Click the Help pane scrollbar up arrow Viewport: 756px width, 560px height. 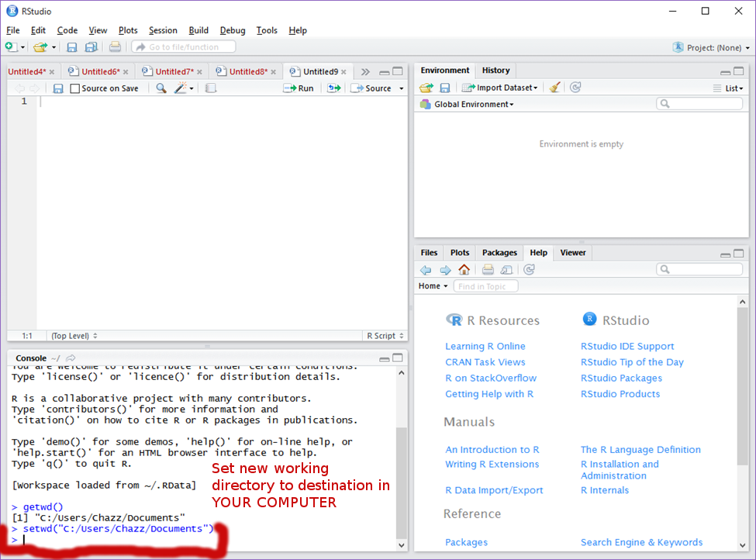coord(743,302)
